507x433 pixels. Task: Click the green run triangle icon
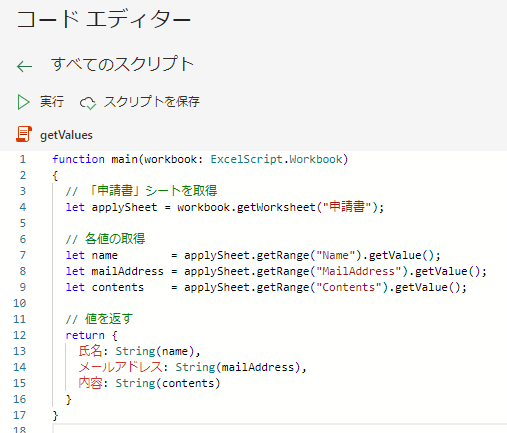(x=23, y=102)
